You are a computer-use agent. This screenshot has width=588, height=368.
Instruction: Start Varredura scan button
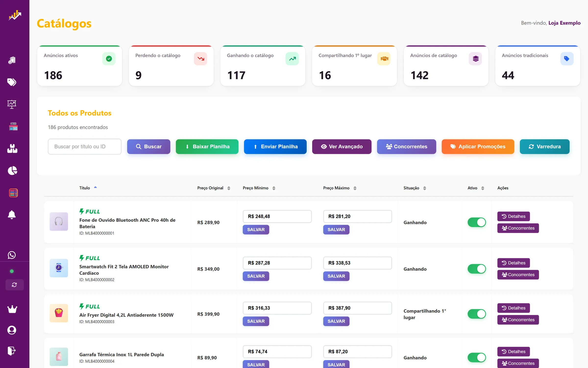tap(544, 146)
